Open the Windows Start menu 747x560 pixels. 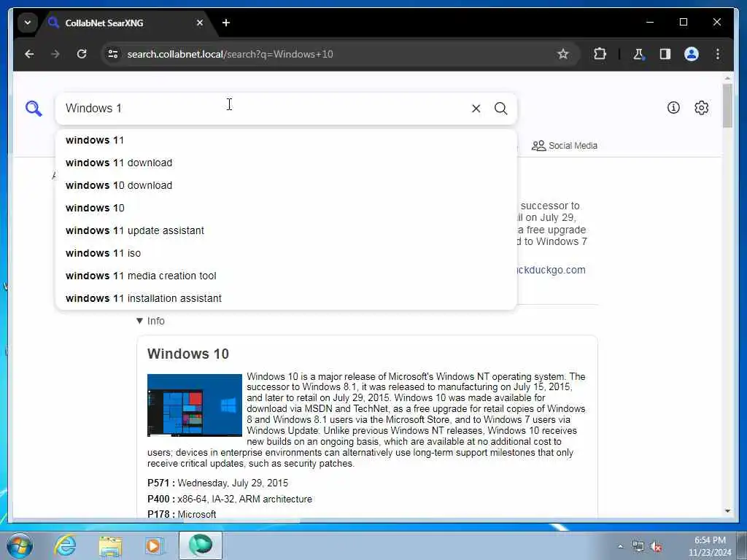click(19, 545)
